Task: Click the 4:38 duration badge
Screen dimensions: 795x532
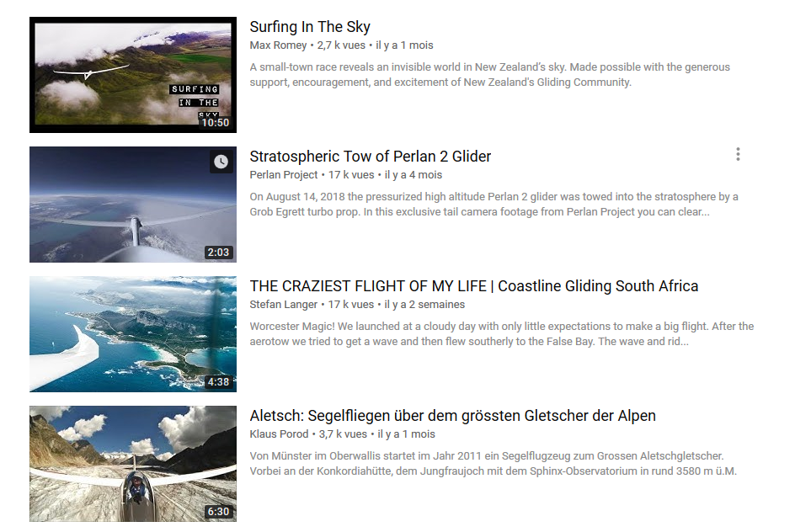Action: tap(218, 382)
